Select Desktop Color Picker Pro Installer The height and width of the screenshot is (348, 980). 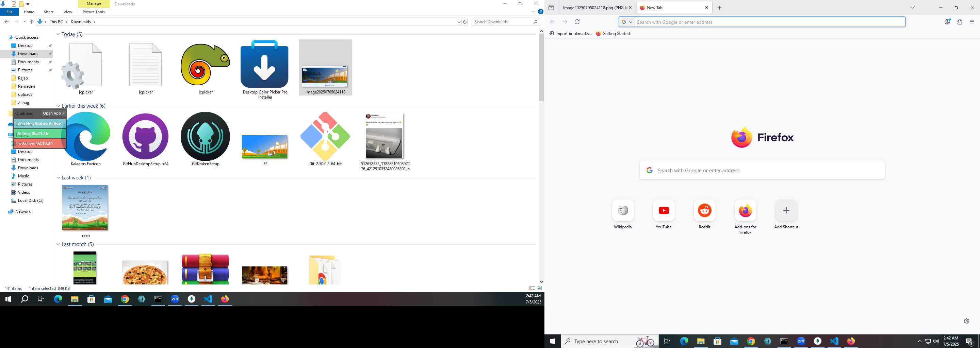click(x=265, y=65)
